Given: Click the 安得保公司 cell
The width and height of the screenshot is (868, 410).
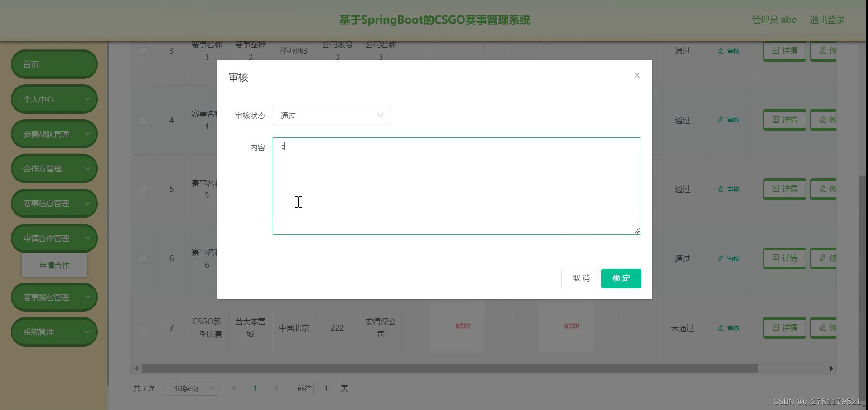Looking at the screenshot, I should (381, 328).
